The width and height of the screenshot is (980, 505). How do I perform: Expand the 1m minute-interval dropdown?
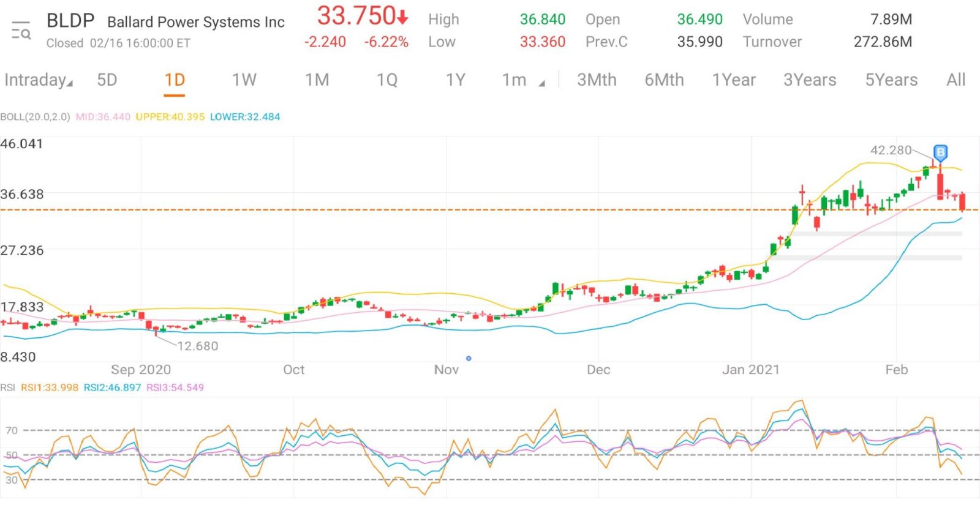tap(524, 80)
